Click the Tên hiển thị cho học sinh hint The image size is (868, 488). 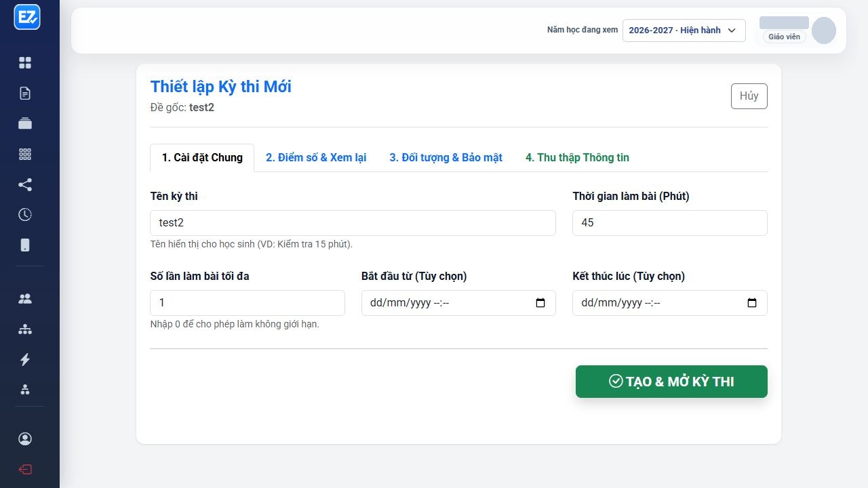click(252, 244)
